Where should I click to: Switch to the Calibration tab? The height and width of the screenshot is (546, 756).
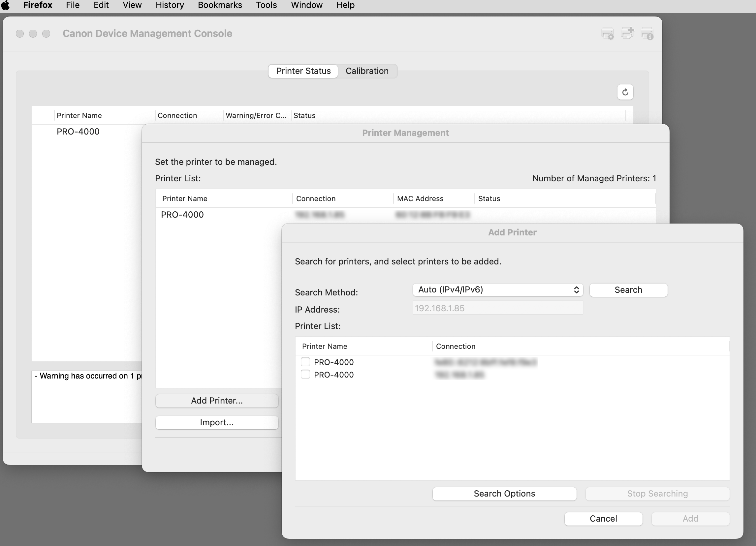pos(367,71)
